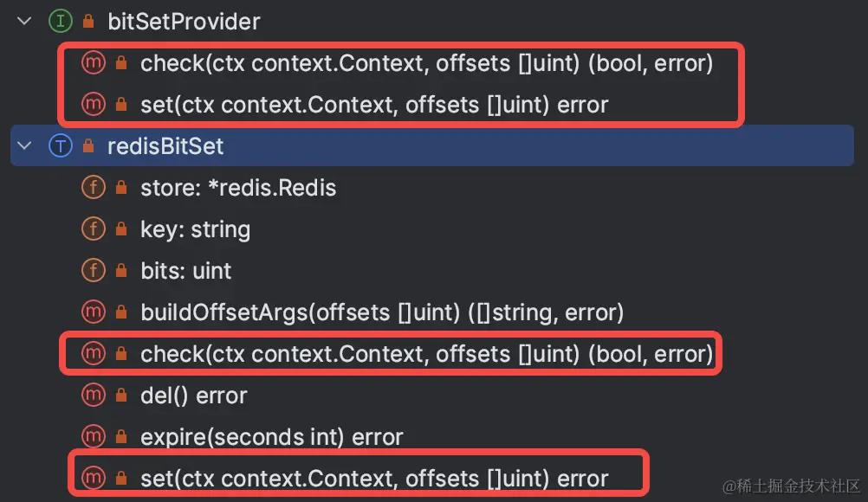
Task: Click the method icon beside buildOffsetArgs
Action: tap(93, 312)
